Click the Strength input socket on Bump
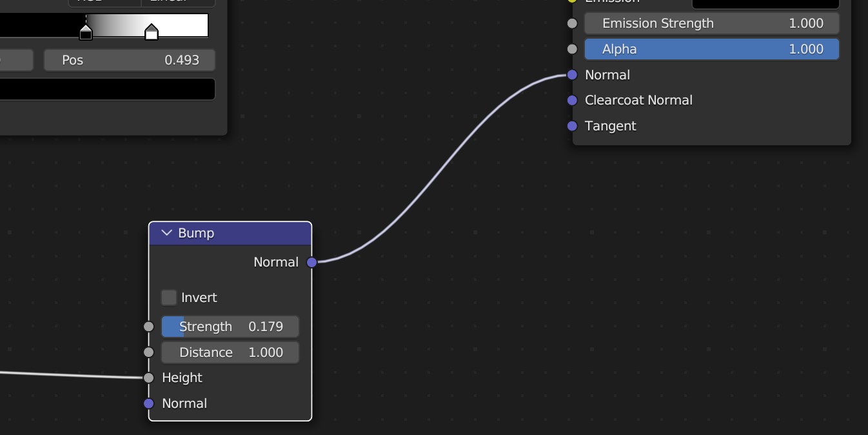This screenshot has width=868, height=435. 149,327
